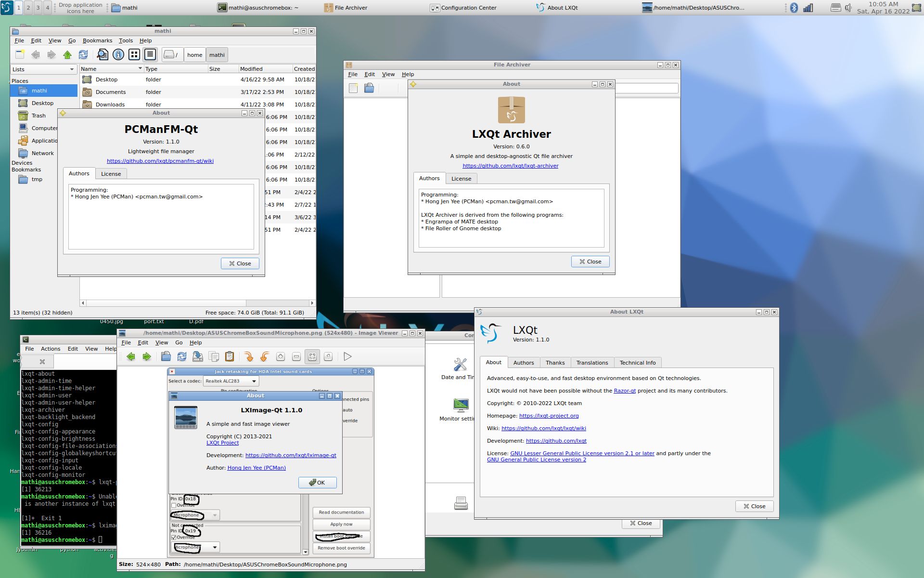Zoom out of image in Image Viewer

click(296, 356)
